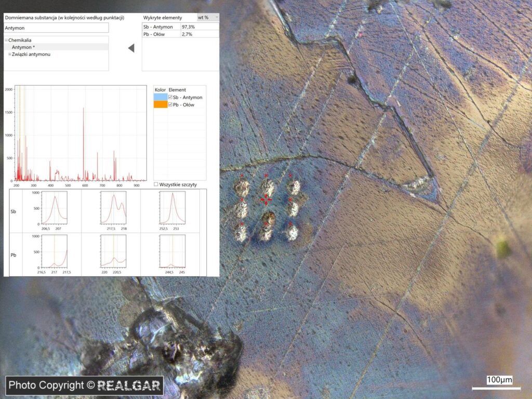This screenshot has height=399, width=532.
Task: Click the Element column header
Action: (x=177, y=89)
